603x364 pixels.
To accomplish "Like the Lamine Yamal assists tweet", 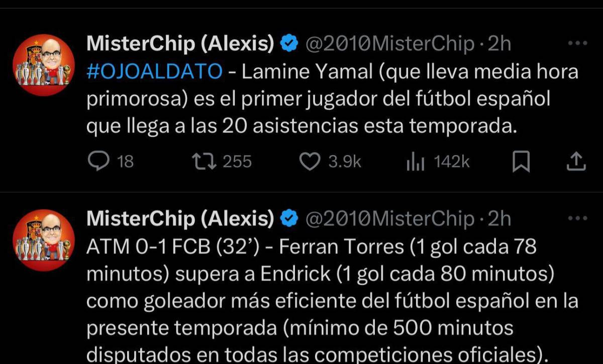I will tap(310, 161).
